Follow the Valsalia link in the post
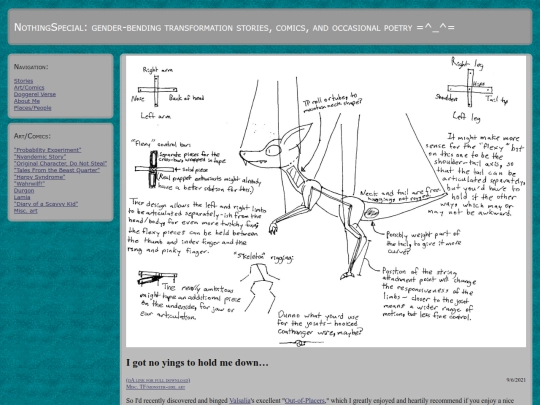 pyautogui.click(x=240, y=401)
